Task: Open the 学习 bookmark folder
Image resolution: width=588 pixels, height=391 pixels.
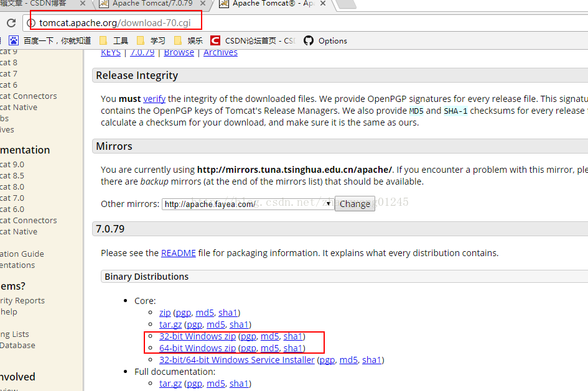Action: (151, 40)
